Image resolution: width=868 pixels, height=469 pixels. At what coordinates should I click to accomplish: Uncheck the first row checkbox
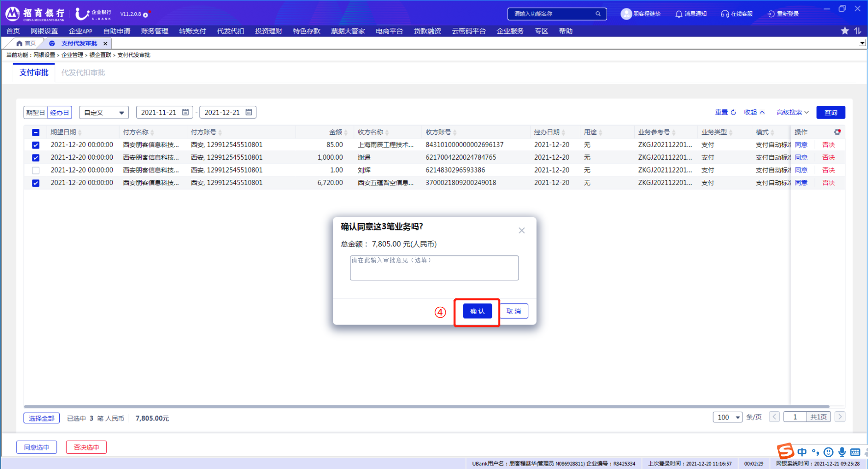36,145
